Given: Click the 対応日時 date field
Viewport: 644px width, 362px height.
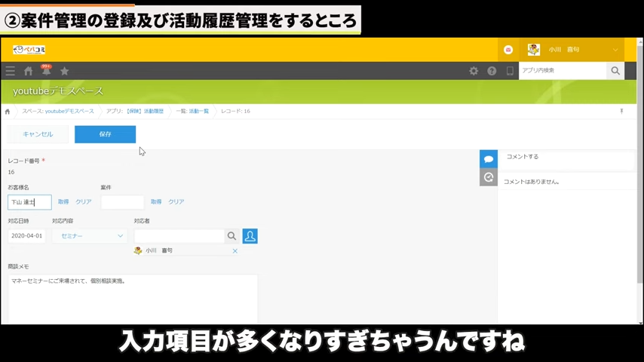Looking at the screenshot, I should click(x=26, y=236).
